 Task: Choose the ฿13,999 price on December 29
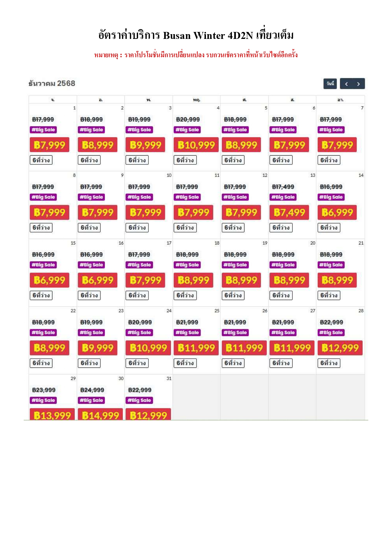(52, 414)
